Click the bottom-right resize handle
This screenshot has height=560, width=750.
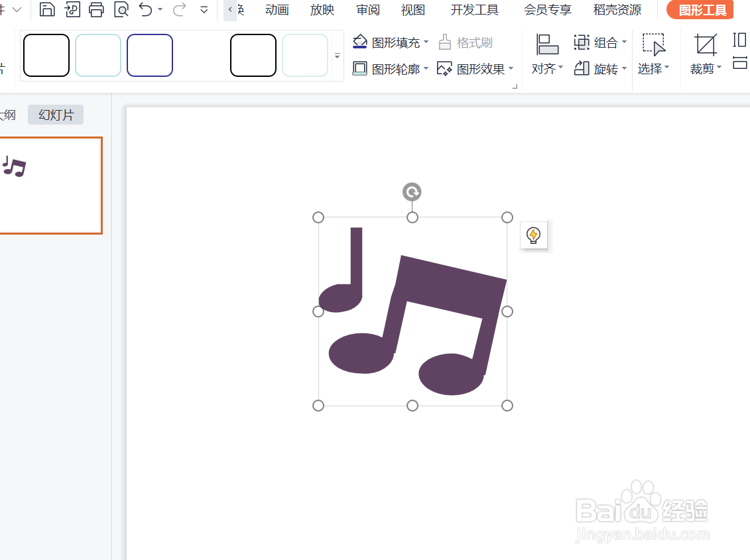click(507, 406)
